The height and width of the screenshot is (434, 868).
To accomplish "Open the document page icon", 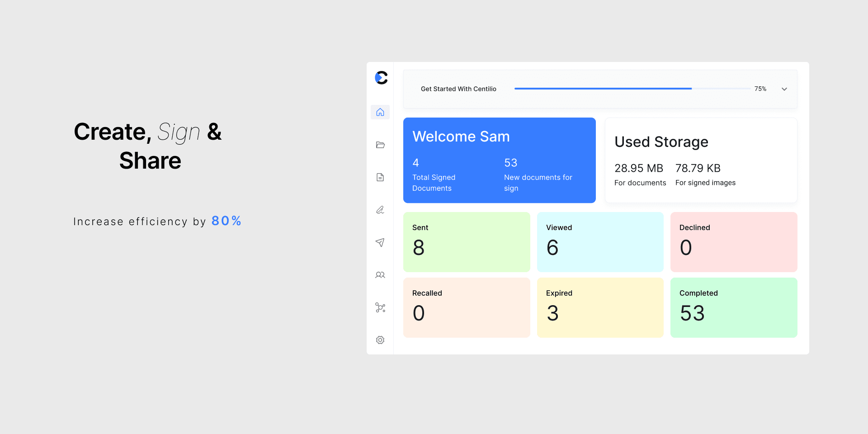I will tap(380, 177).
